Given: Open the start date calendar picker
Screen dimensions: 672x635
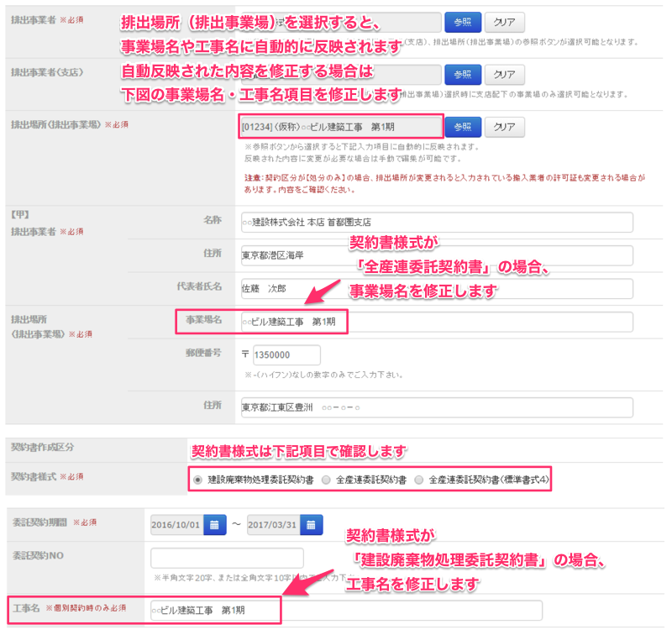Looking at the screenshot, I should pos(216,525).
